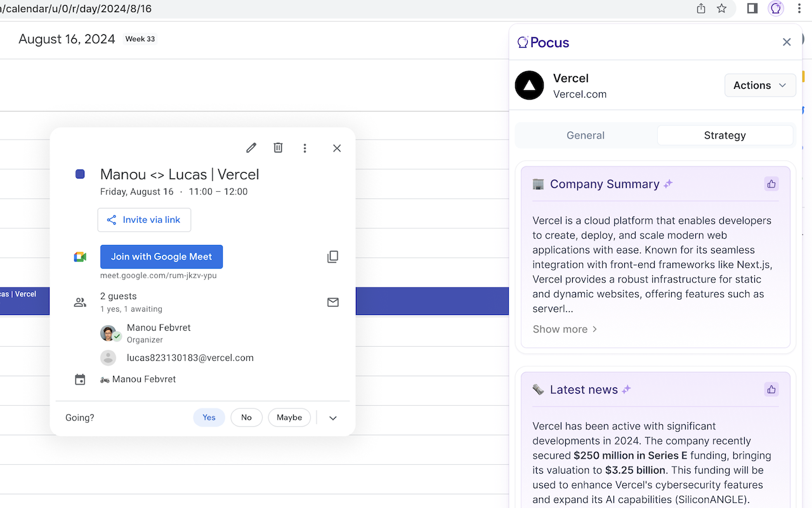Click the calendar icon beside Manou Febvret
Image resolution: width=812 pixels, height=508 pixels.
point(80,380)
